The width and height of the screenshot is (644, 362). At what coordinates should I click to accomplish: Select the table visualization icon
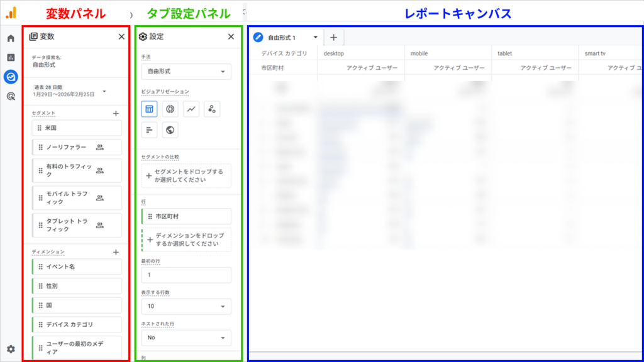tap(149, 109)
